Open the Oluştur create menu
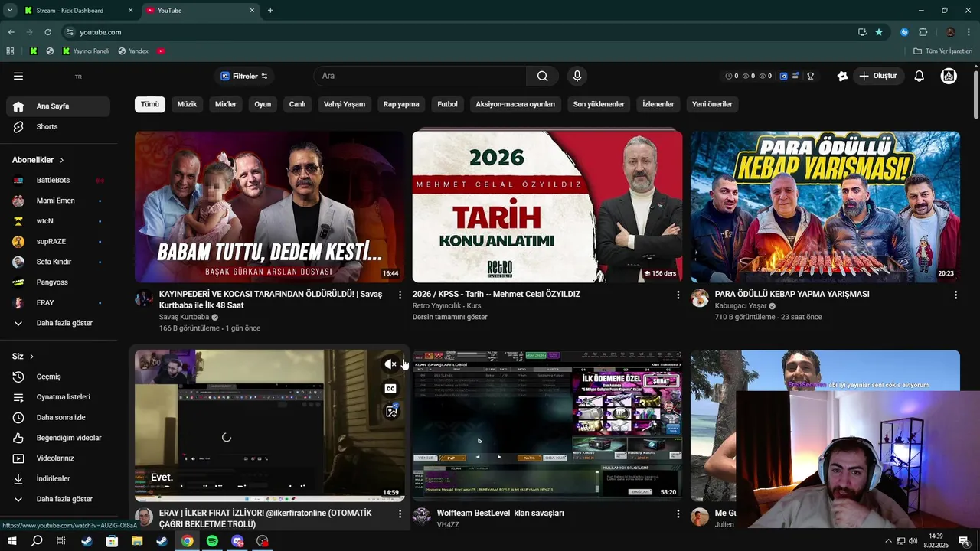Viewport: 980px width, 551px height. pyautogui.click(x=878, y=76)
